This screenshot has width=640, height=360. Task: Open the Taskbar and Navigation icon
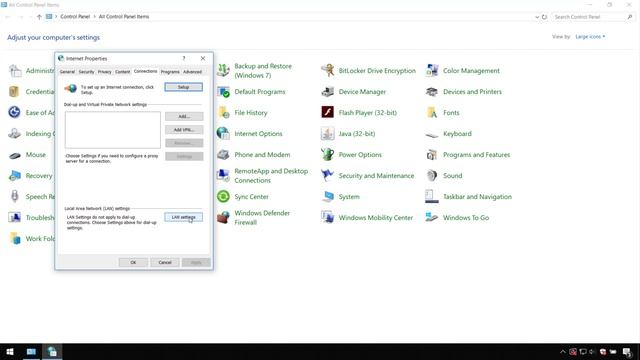(432, 197)
